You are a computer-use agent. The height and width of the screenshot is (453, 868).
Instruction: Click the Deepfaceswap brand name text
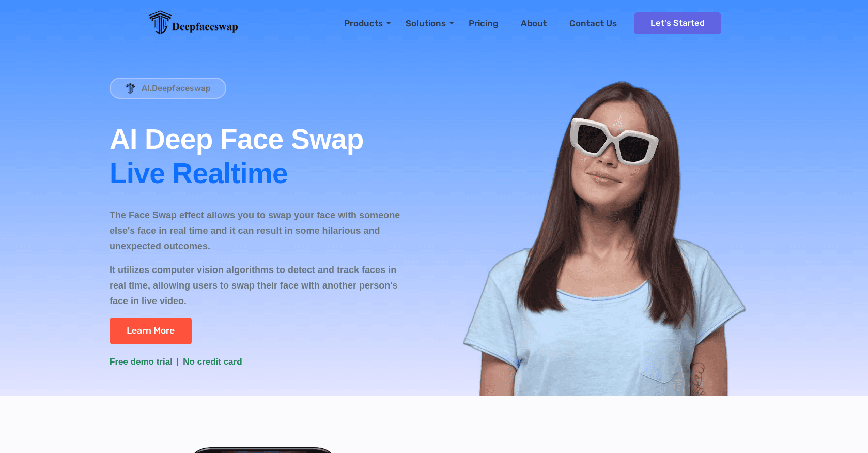(205, 26)
